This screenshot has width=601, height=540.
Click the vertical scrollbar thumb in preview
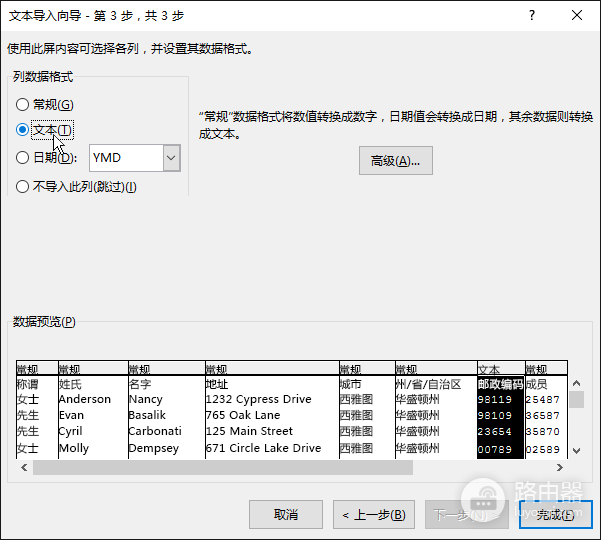coord(576,399)
